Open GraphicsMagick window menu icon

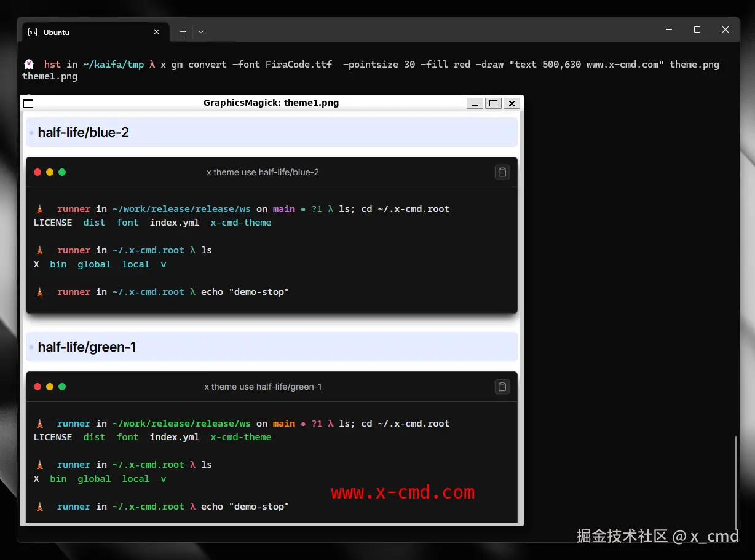[x=28, y=103]
